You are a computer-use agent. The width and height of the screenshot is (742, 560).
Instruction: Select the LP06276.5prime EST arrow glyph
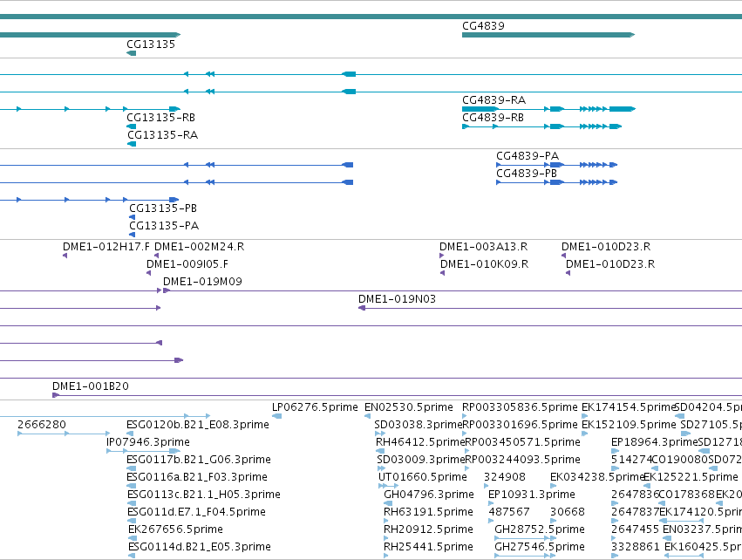pos(276,417)
